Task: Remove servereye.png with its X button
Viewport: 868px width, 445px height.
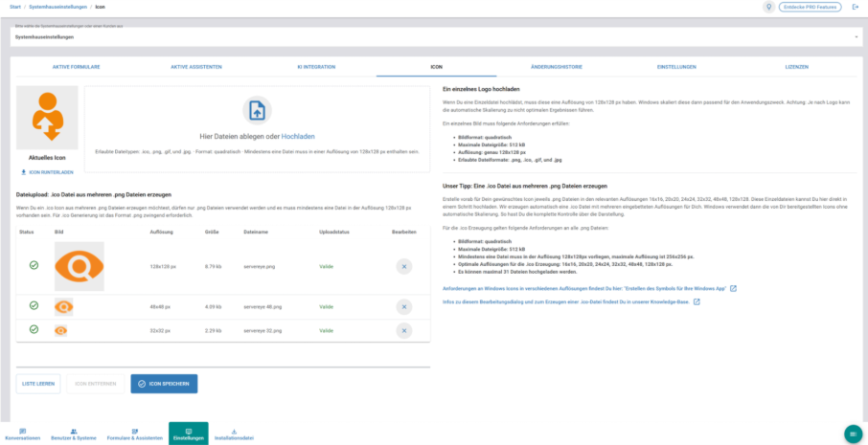Action: click(x=404, y=266)
